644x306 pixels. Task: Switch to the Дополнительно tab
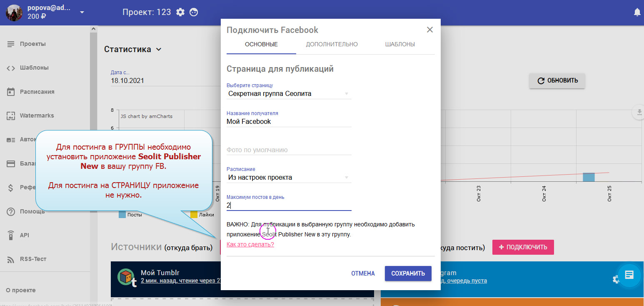pos(332,44)
